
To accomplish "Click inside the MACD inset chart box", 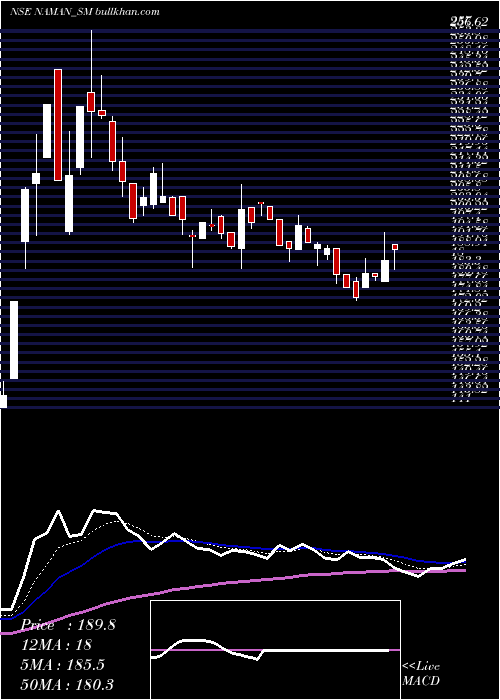I will pos(275,650).
